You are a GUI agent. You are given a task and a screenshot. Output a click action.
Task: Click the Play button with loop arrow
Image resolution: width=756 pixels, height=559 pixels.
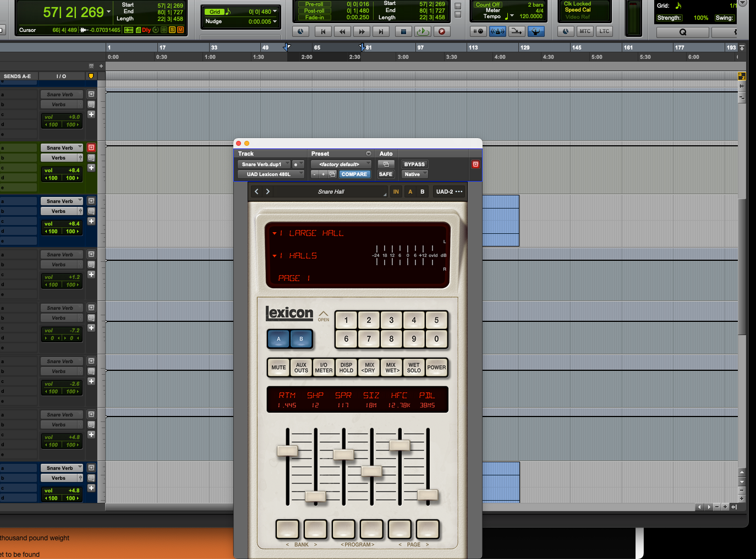[423, 31]
